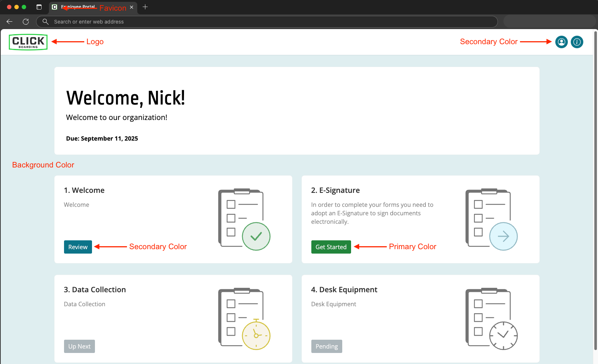
Task: Click the Get Started button
Action: pyautogui.click(x=331, y=247)
